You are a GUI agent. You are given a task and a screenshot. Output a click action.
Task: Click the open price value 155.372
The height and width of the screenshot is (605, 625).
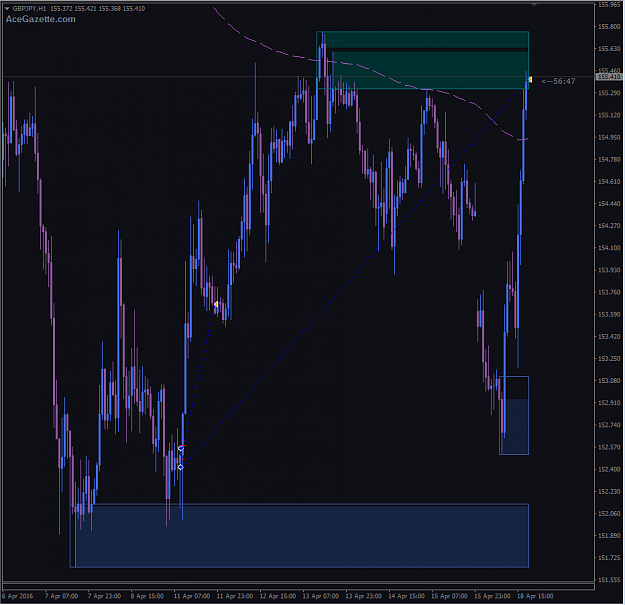pos(61,8)
